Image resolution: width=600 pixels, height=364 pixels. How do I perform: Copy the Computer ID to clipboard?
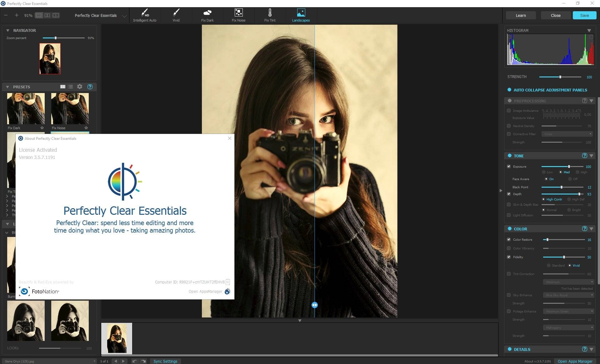pos(228,282)
